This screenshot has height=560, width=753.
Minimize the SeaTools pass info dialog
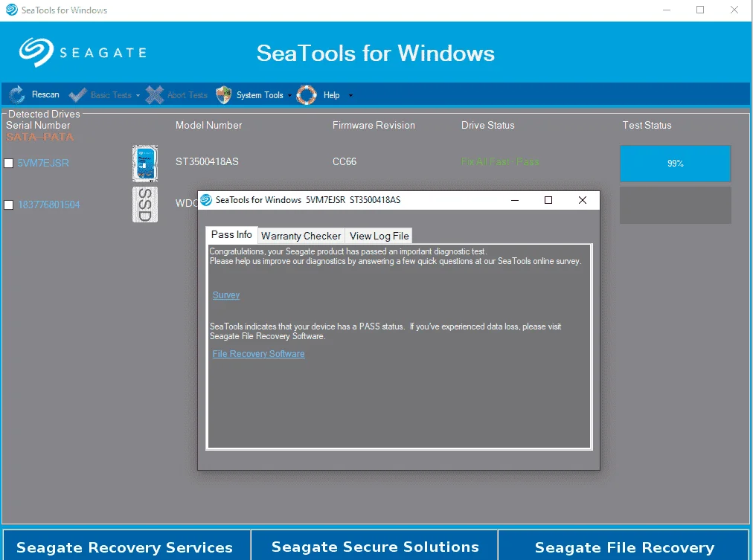(x=515, y=200)
